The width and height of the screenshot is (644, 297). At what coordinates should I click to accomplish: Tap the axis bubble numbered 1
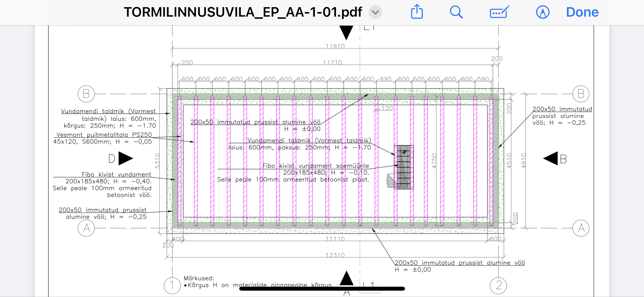click(x=172, y=285)
